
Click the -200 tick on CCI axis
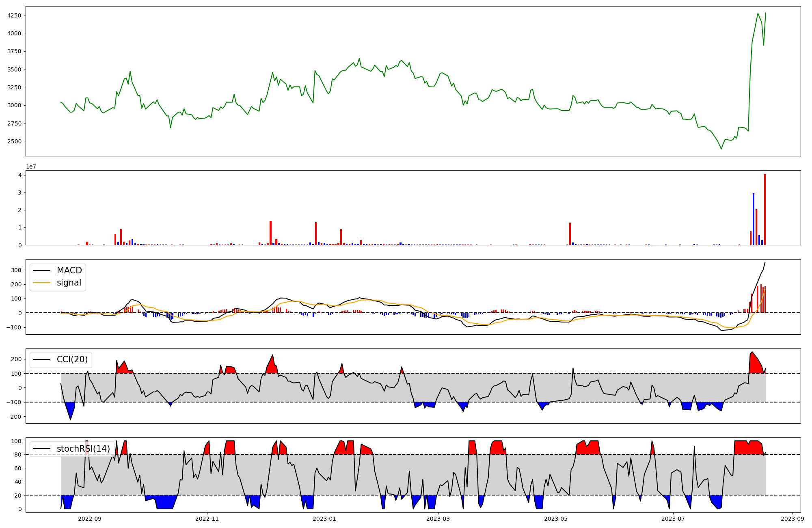[x=15, y=417]
